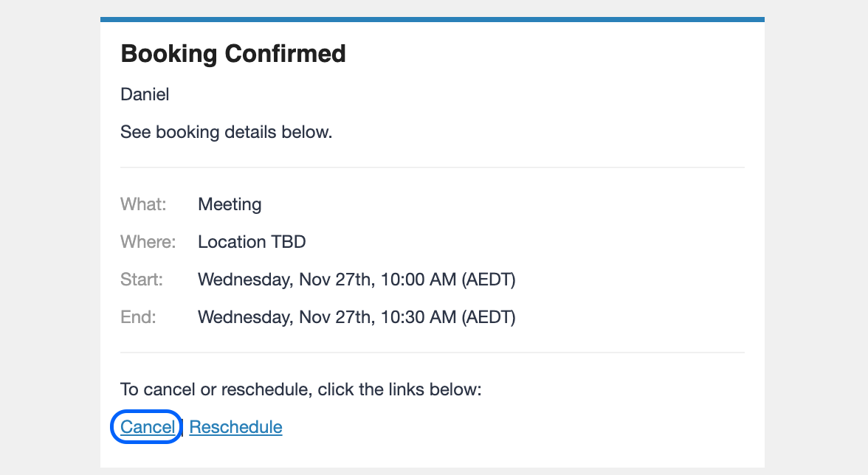The height and width of the screenshot is (475, 868).
Task: Click the gray page background beside card
Action: coord(50,237)
